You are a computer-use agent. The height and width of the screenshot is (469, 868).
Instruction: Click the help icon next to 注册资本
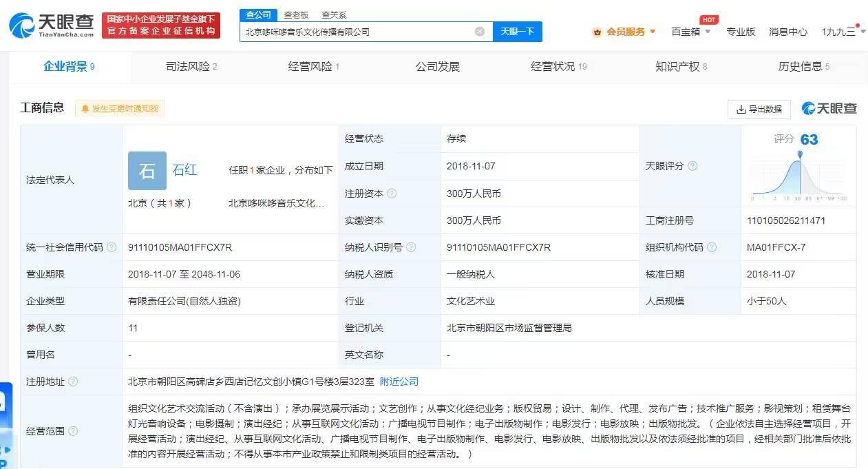[x=392, y=194]
